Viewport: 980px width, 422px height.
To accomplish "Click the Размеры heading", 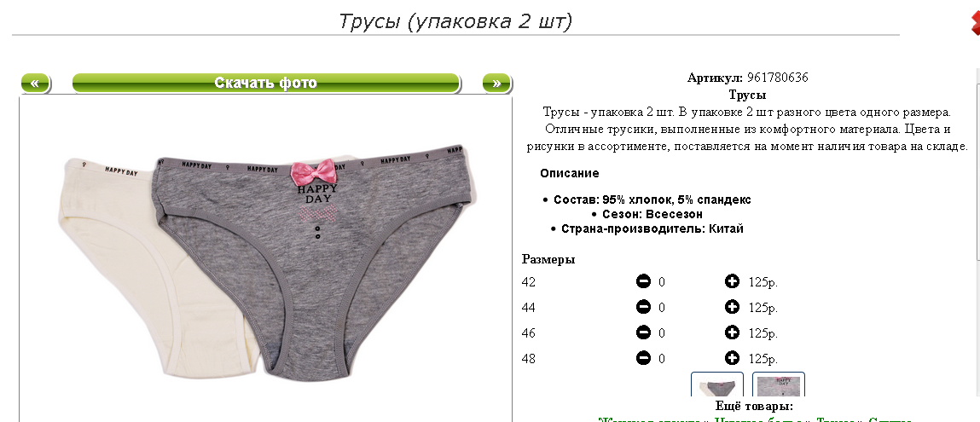I will coord(548,259).
